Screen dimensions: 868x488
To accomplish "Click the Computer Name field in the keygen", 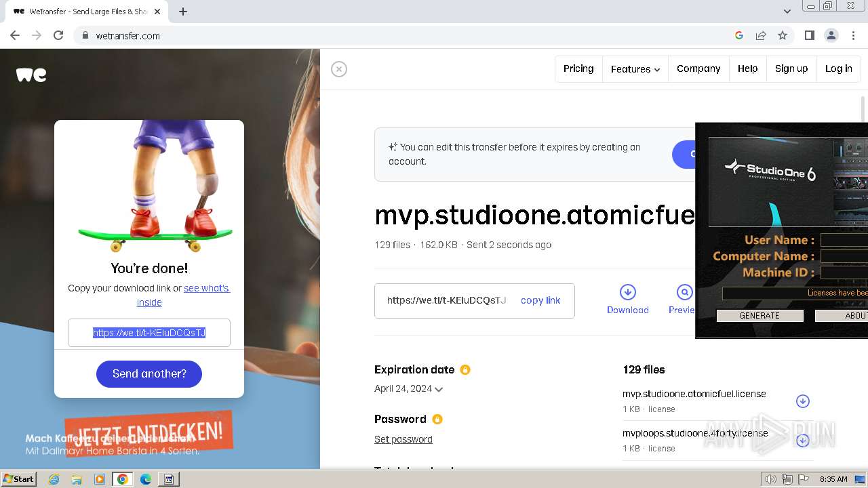I will [844, 256].
